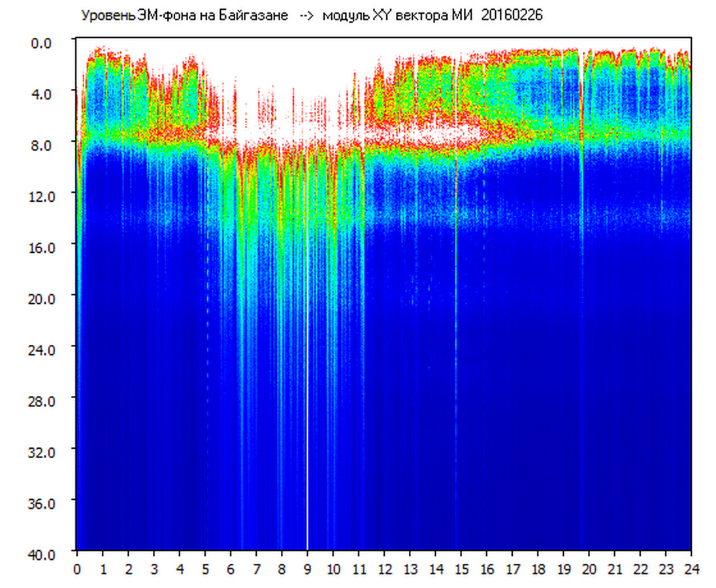
Task: Click the x-axis label 0
Action: click(x=77, y=569)
